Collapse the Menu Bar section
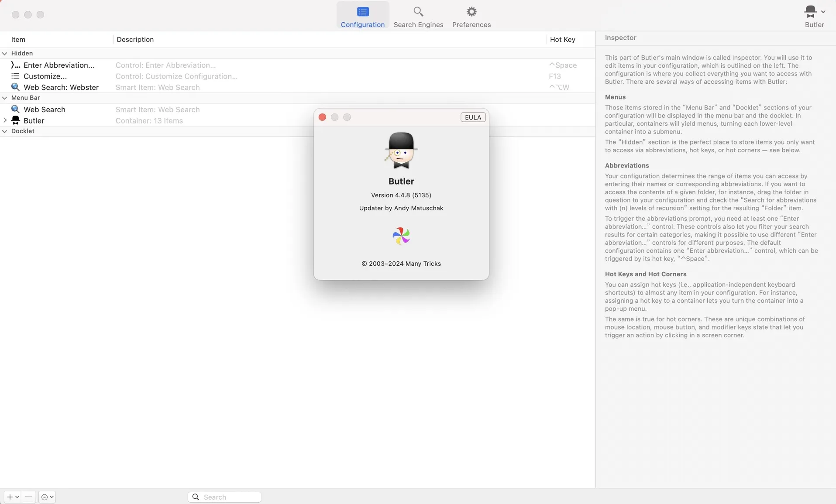836x504 pixels. point(5,98)
